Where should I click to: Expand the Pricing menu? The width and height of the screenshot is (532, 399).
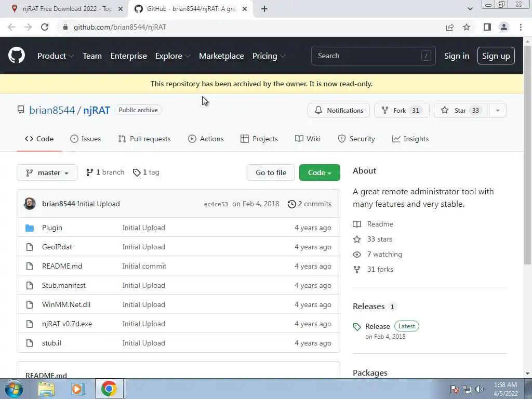pyautogui.click(x=269, y=56)
